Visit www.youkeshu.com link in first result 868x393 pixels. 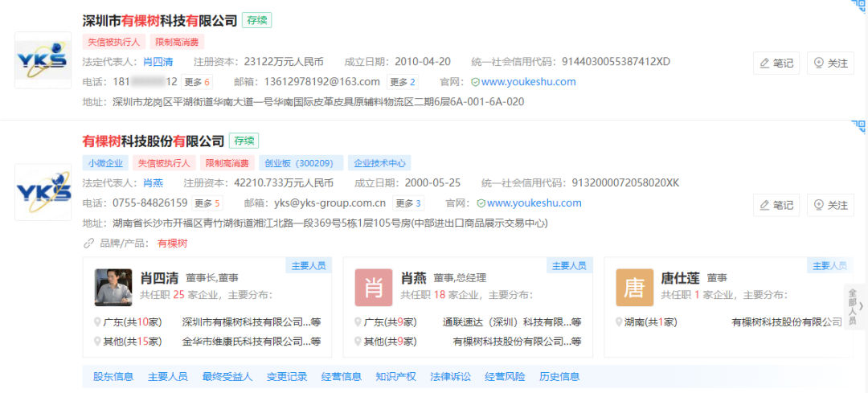click(x=528, y=82)
